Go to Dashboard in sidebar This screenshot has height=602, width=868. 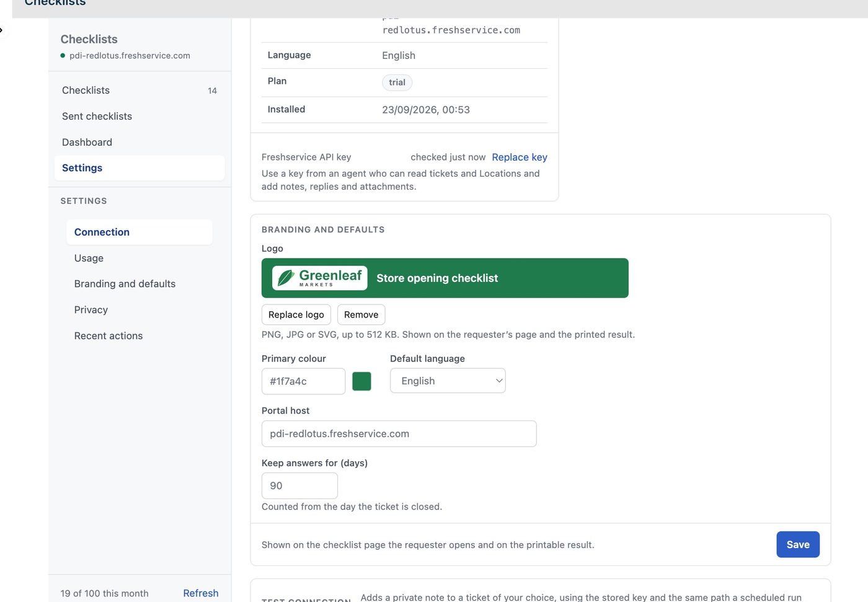(139, 143)
